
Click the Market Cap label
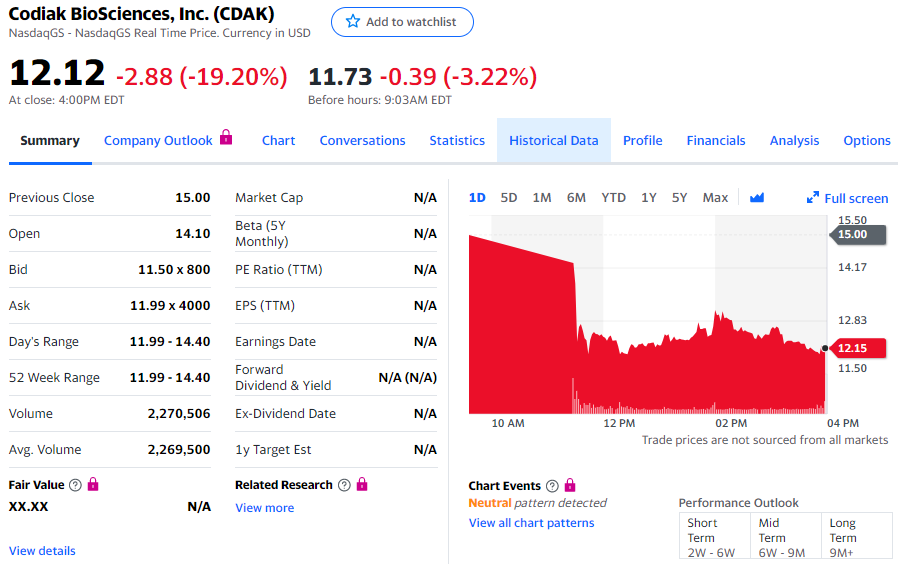(269, 198)
